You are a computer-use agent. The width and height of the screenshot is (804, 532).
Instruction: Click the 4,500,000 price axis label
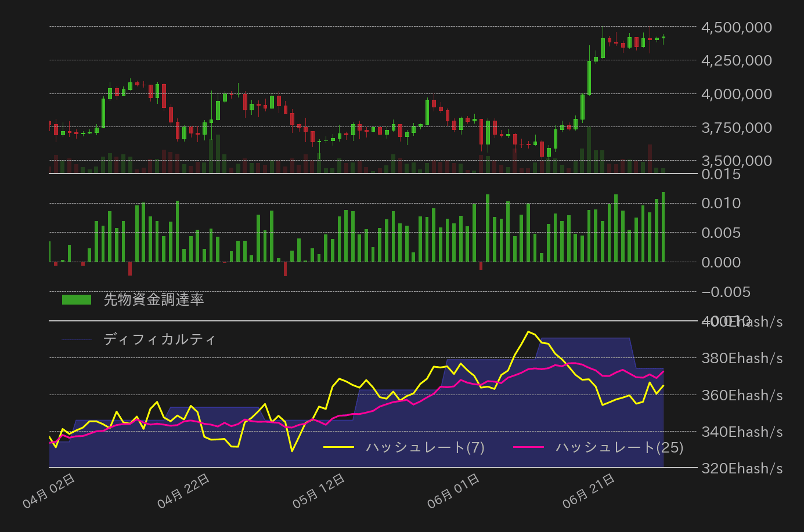[x=737, y=27]
